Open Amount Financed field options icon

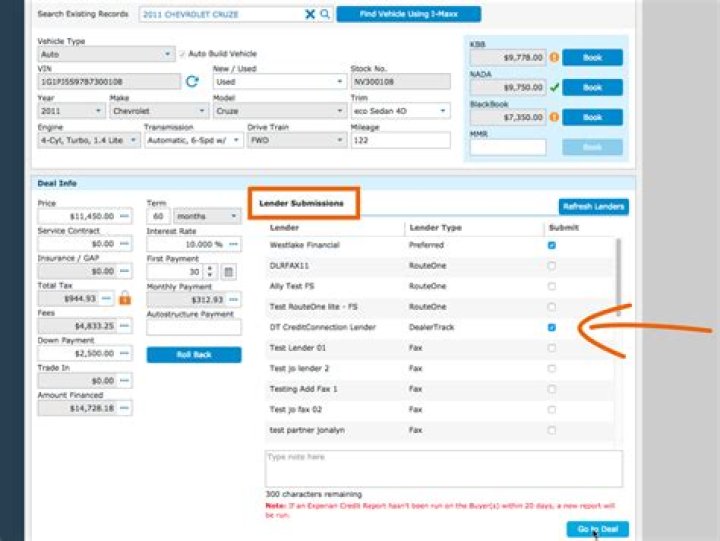tap(124, 408)
